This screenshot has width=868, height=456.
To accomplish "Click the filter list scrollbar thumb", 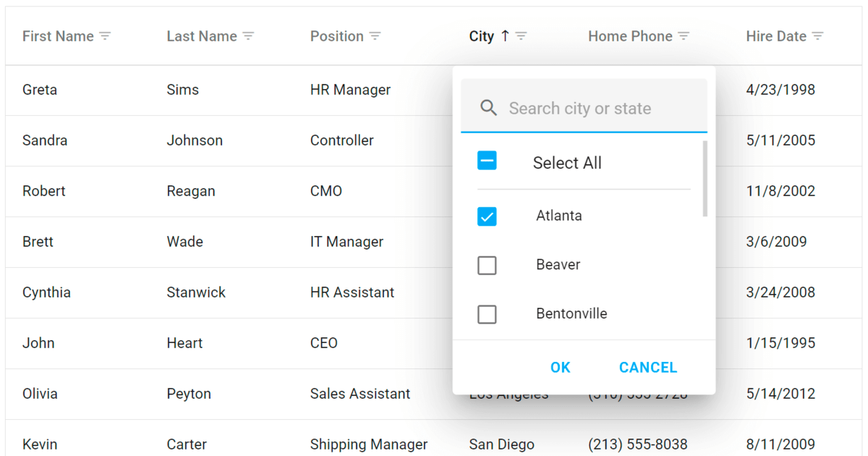I will [x=705, y=179].
